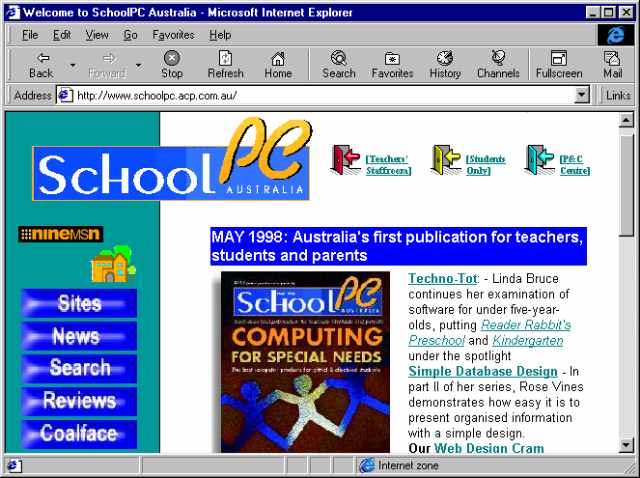Open the Favorites toolbar button
The height and width of the screenshot is (478, 640).
click(392, 65)
